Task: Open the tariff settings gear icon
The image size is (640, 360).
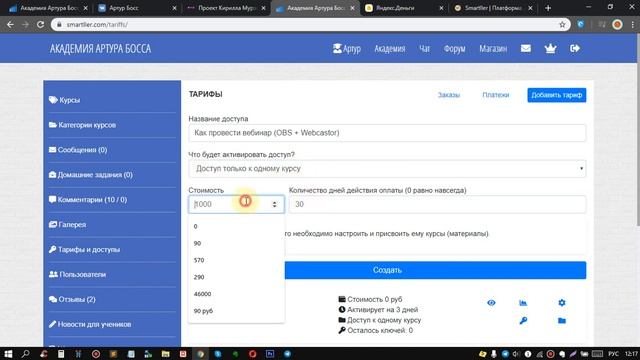Action: point(562,303)
